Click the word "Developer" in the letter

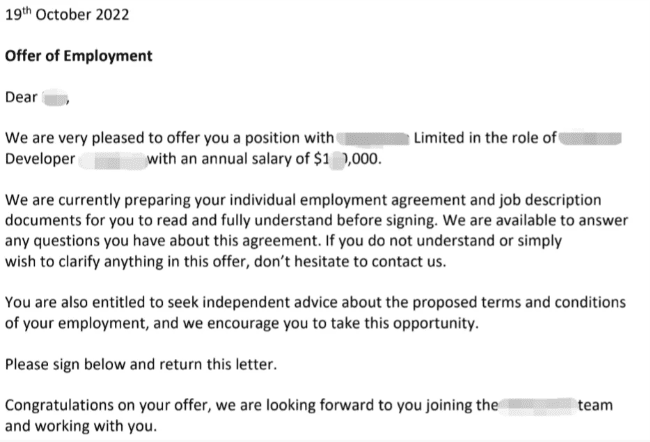coord(40,159)
